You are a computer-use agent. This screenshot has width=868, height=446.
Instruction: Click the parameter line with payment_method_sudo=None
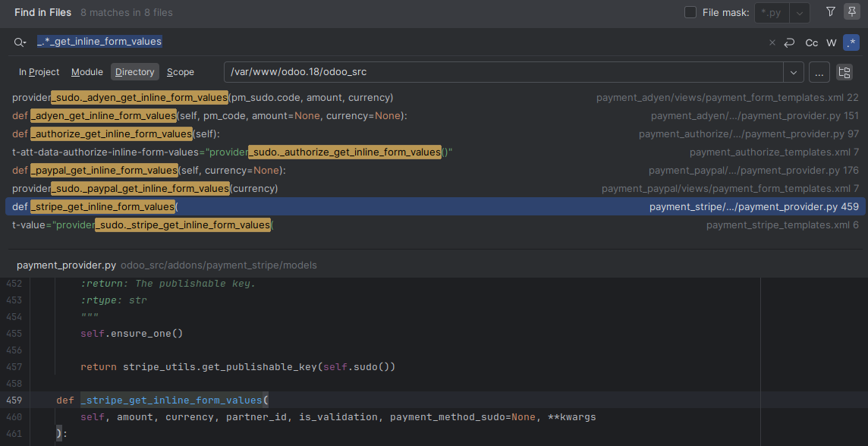[x=338, y=416]
